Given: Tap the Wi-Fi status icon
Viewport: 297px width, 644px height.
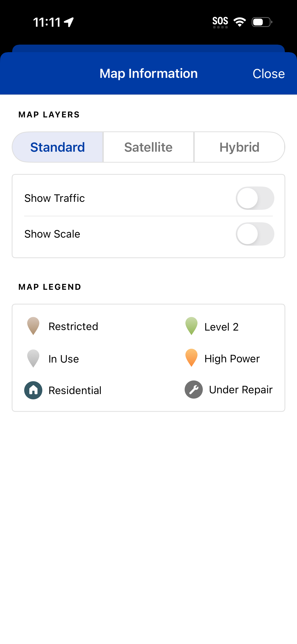Looking at the screenshot, I should (x=240, y=22).
